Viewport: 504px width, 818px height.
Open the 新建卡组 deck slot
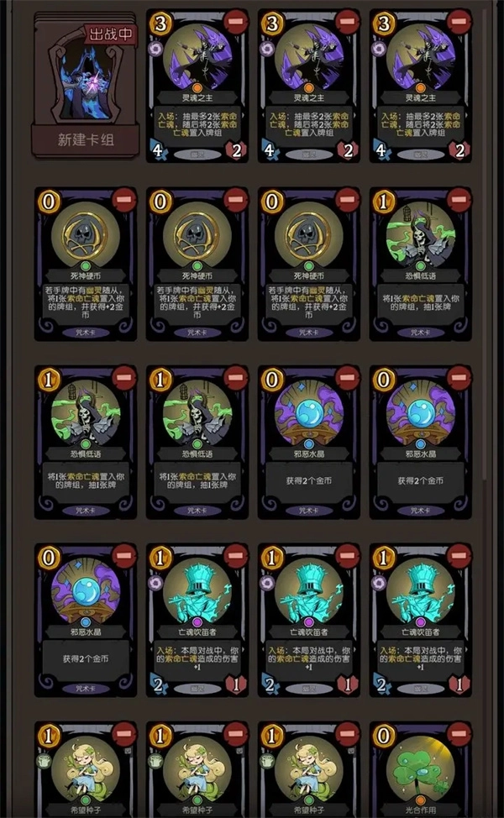(86, 85)
